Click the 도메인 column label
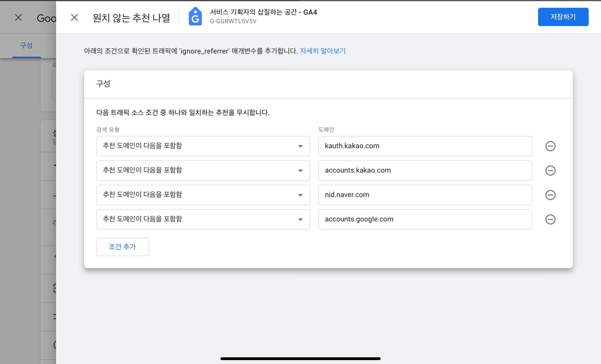Viewport: 601px width, 364px height. click(x=326, y=130)
